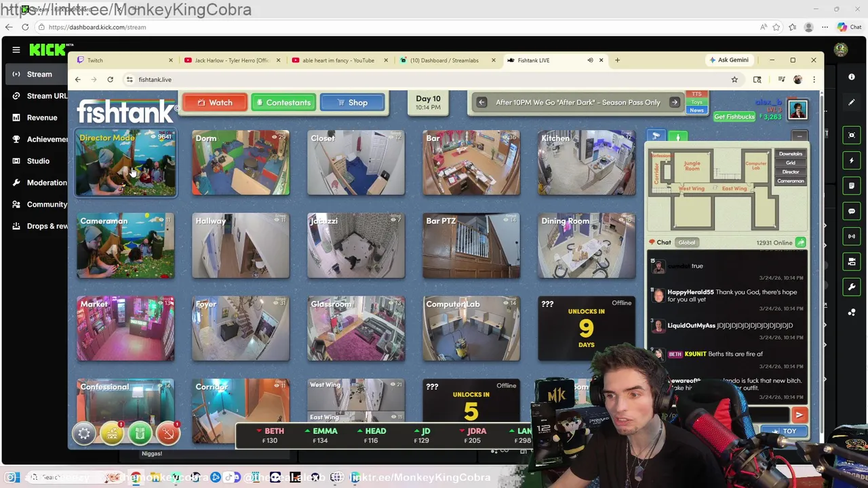Viewport: 868px width, 488px height.
Task: Open Director Mode camera feed
Action: click(125, 163)
